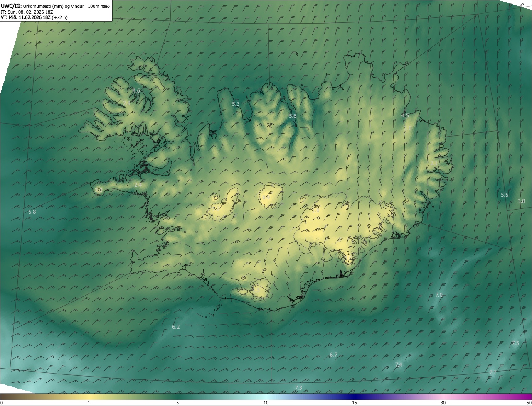Click the 4.6 value over the Westfjords
The width and height of the screenshot is (532, 406).
pyautogui.click(x=136, y=90)
